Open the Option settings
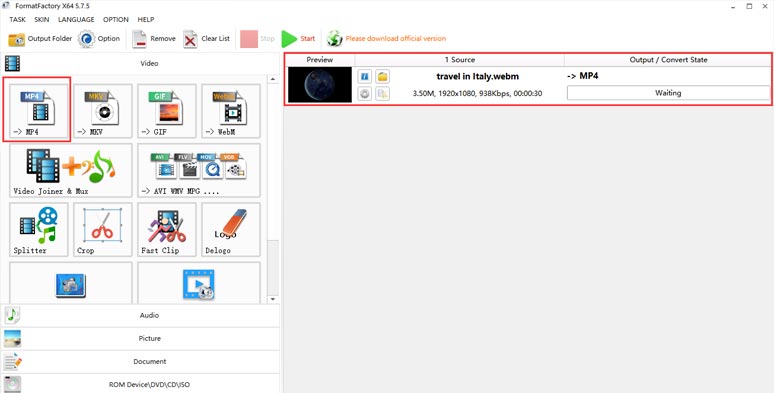The width and height of the screenshot is (774, 393). [x=99, y=39]
